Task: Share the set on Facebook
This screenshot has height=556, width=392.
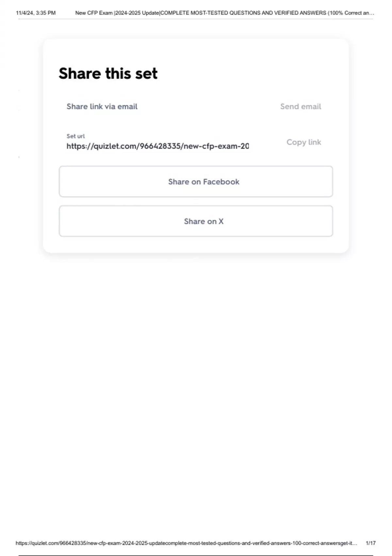Action: pos(196,182)
